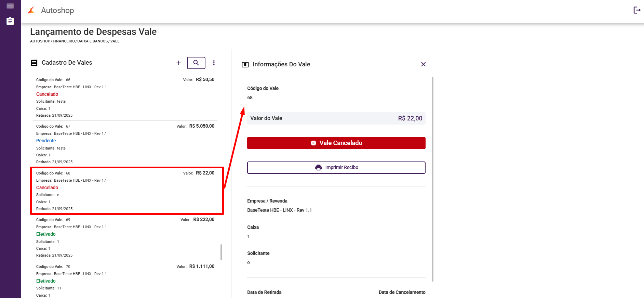The height and width of the screenshot is (298, 644).
Task: Open the three-dot options menu
Action: [214, 63]
